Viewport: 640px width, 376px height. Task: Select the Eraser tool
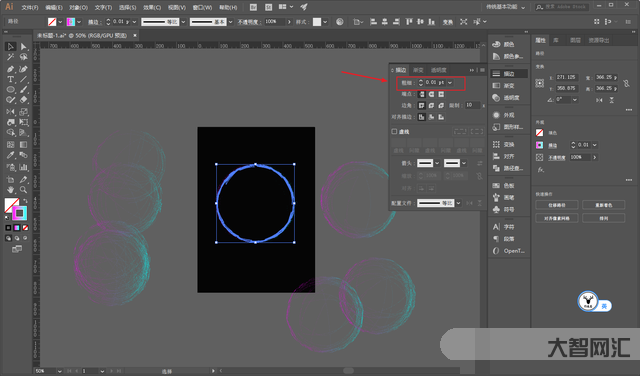pos(23,100)
